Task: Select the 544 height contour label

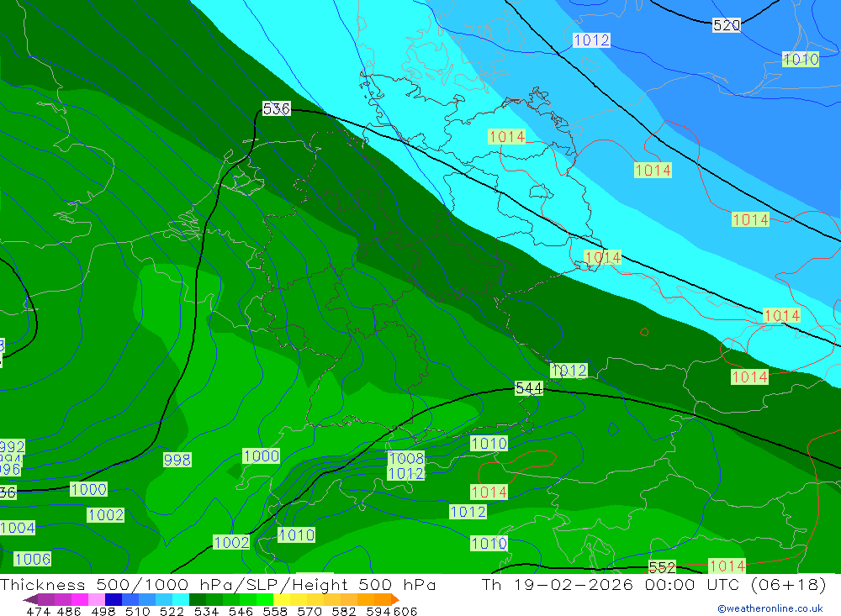Action: (529, 387)
